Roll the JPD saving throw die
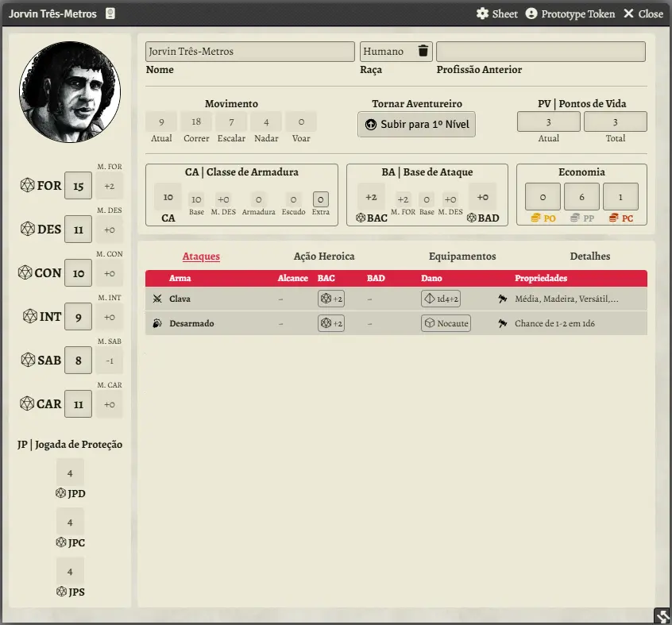The height and width of the screenshot is (625, 672). point(61,493)
